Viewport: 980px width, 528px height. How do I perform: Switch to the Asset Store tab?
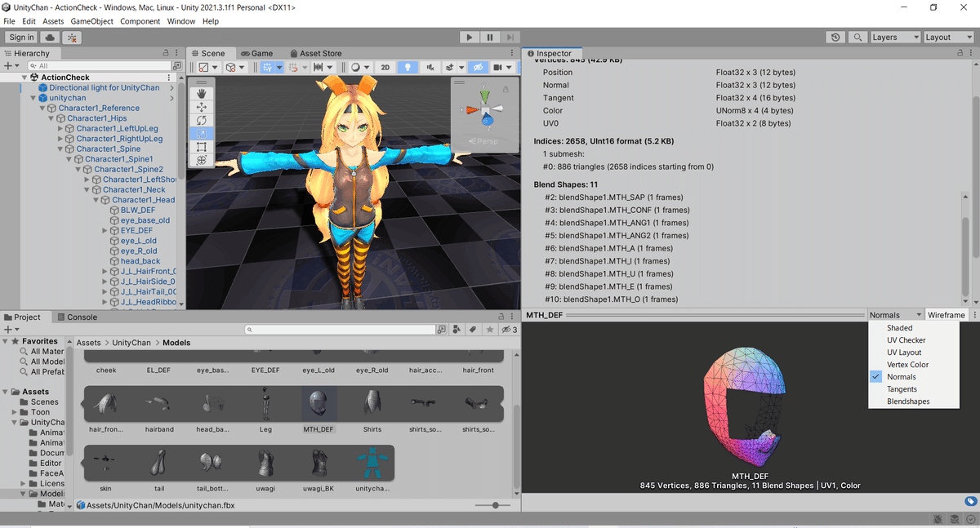314,53
